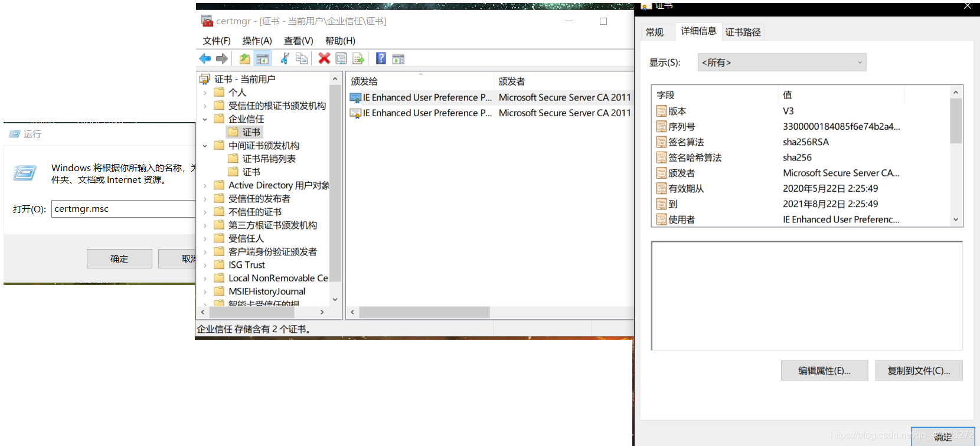This screenshot has height=446, width=980.
Task: Click the 颁发者 field icon in details
Action: click(x=662, y=173)
